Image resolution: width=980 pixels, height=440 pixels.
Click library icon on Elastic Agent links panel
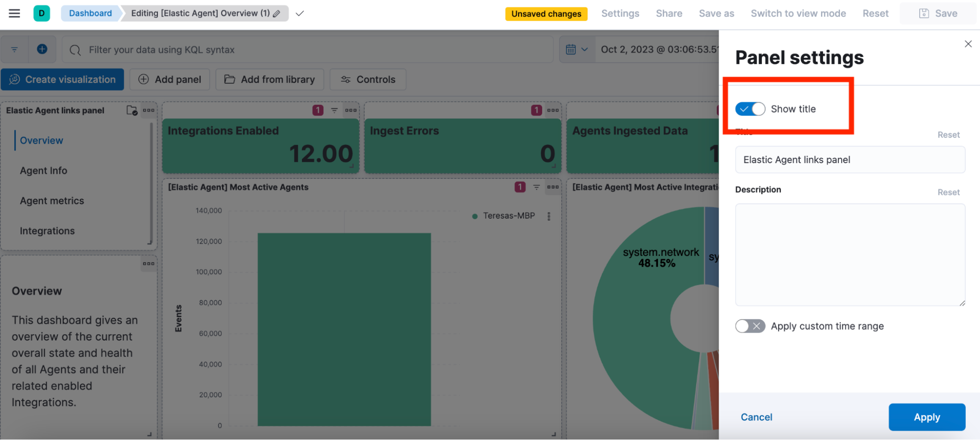(132, 110)
